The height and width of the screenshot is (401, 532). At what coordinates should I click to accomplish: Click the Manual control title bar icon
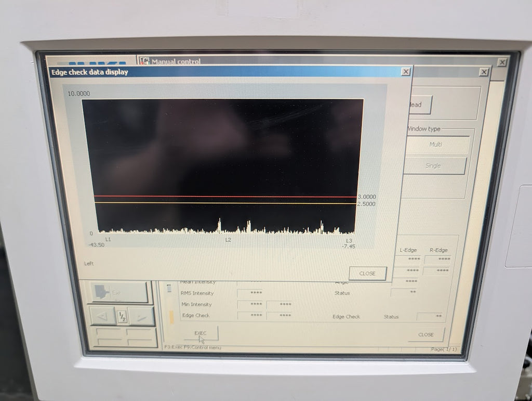pos(144,61)
